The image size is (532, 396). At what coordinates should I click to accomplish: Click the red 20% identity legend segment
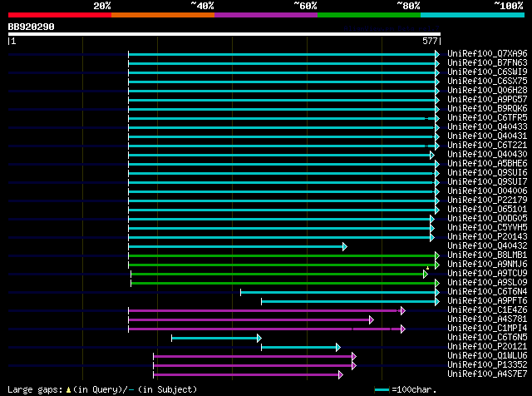(x=60, y=15)
